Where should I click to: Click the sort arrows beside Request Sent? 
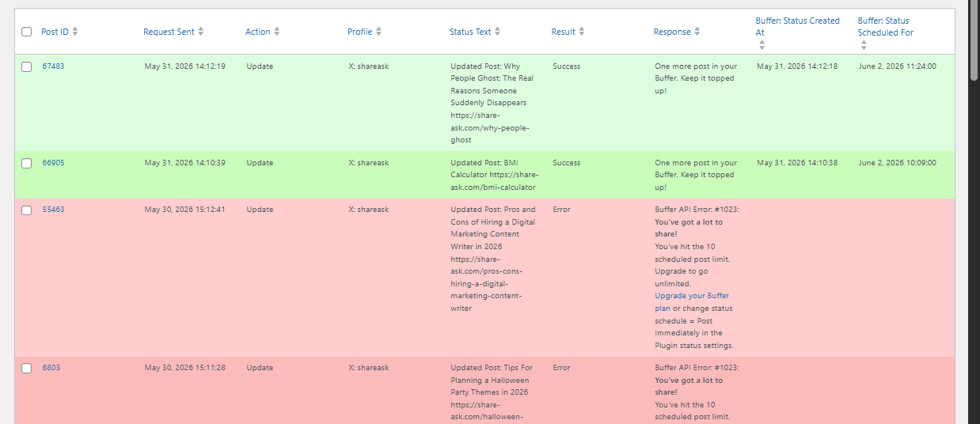pos(201,32)
